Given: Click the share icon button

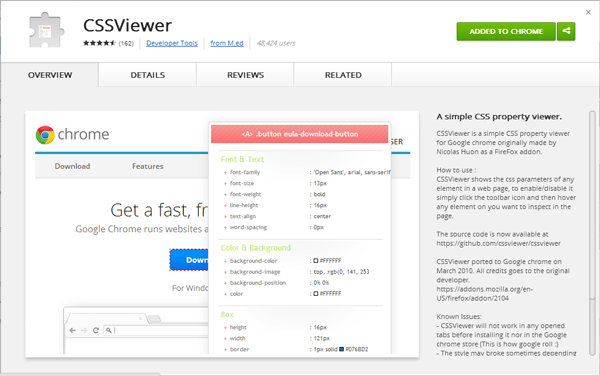Looking at the screenshot, I should point(566,31).
